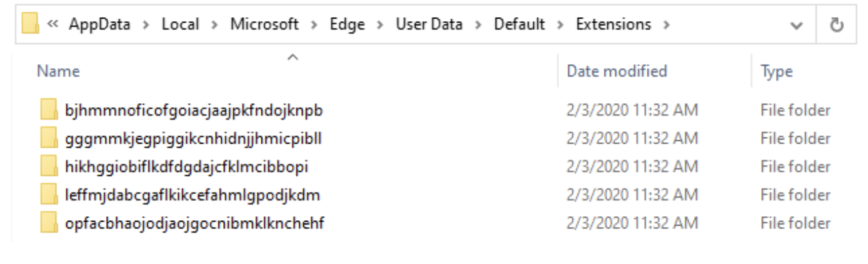Select the folder icon of opfacbhaojodjaojgocnibmklknchehf

pyautogui.click(x=48, y=223)
